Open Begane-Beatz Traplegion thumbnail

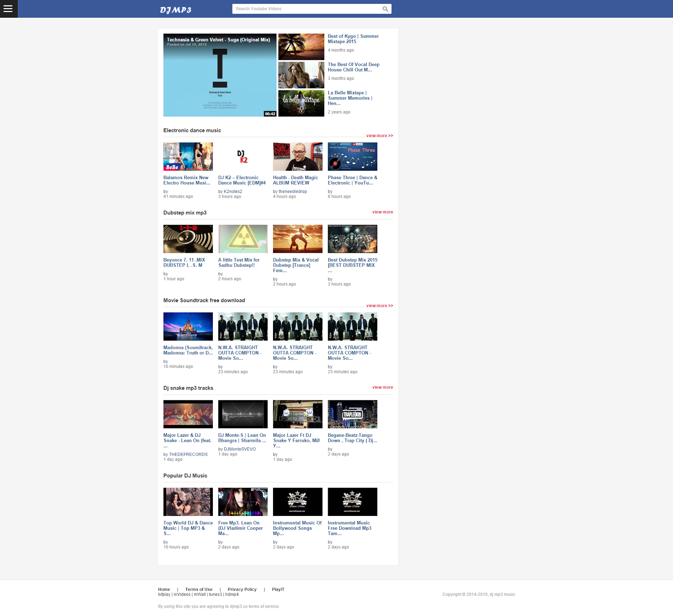point(352,414)
